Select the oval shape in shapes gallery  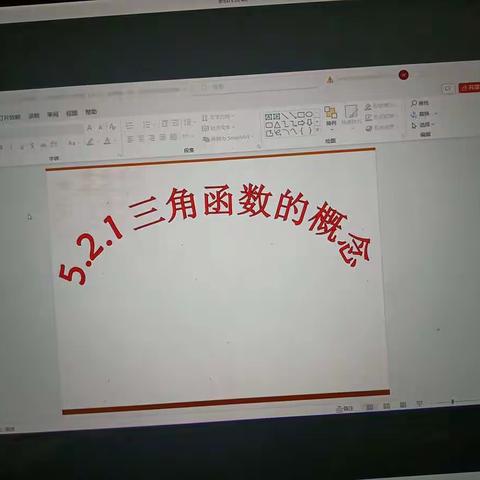(309, 114)
